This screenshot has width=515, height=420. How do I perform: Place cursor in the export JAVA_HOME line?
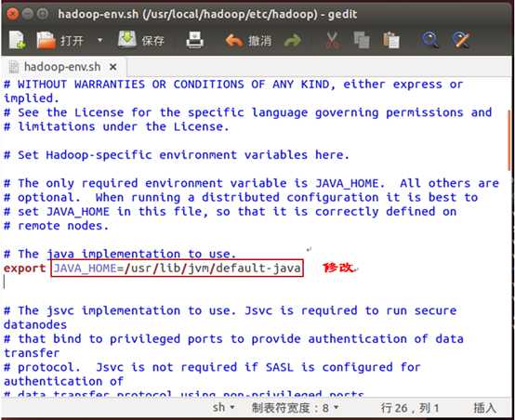click(152, 268)
